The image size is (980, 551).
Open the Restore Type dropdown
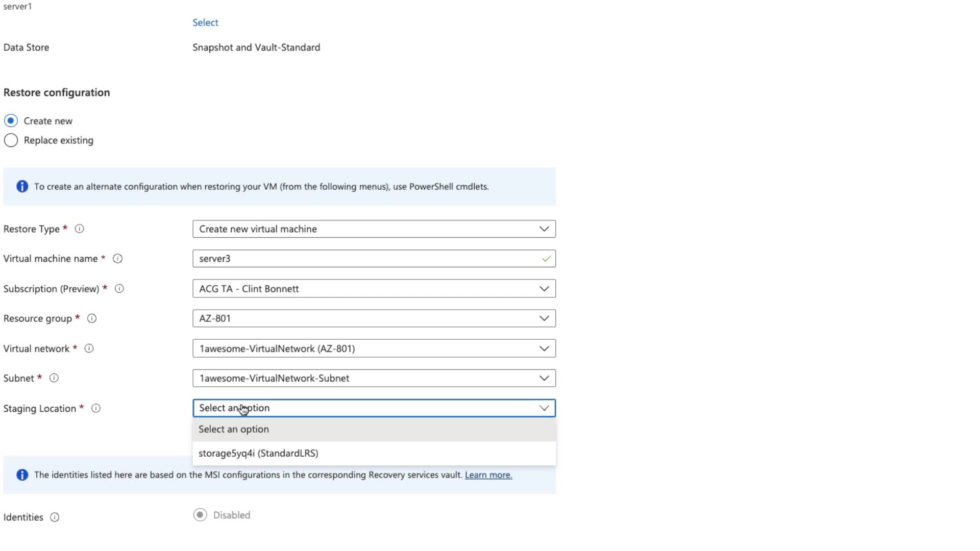(374, 229)
